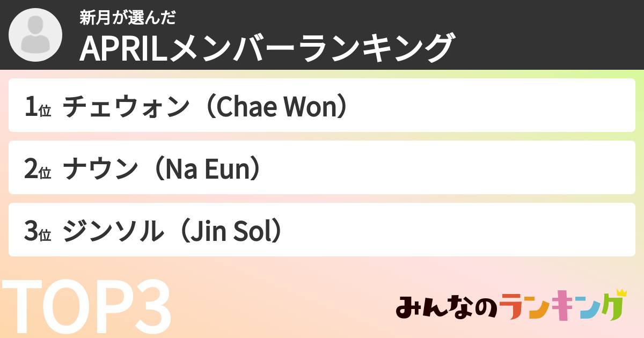This screenshot has height=338, width=644.
Task: Click the "2位" rank badge
Action: point(38,171)
